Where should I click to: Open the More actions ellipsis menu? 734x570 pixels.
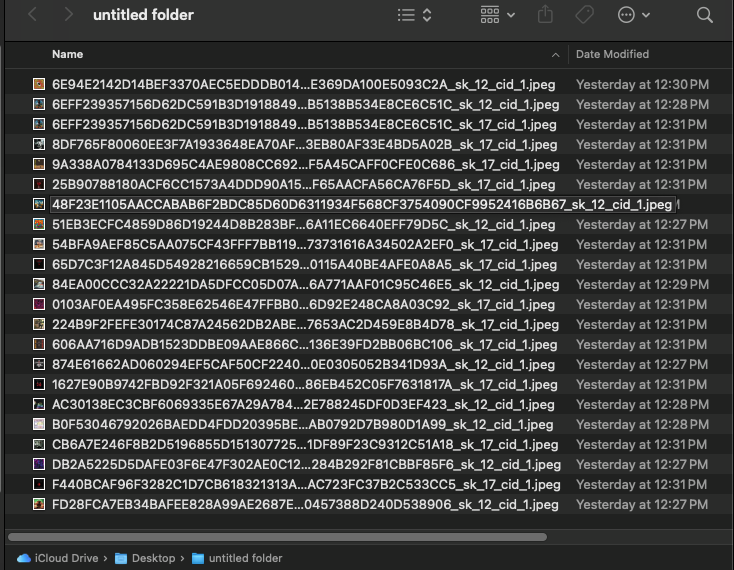(x=634, y=15)
